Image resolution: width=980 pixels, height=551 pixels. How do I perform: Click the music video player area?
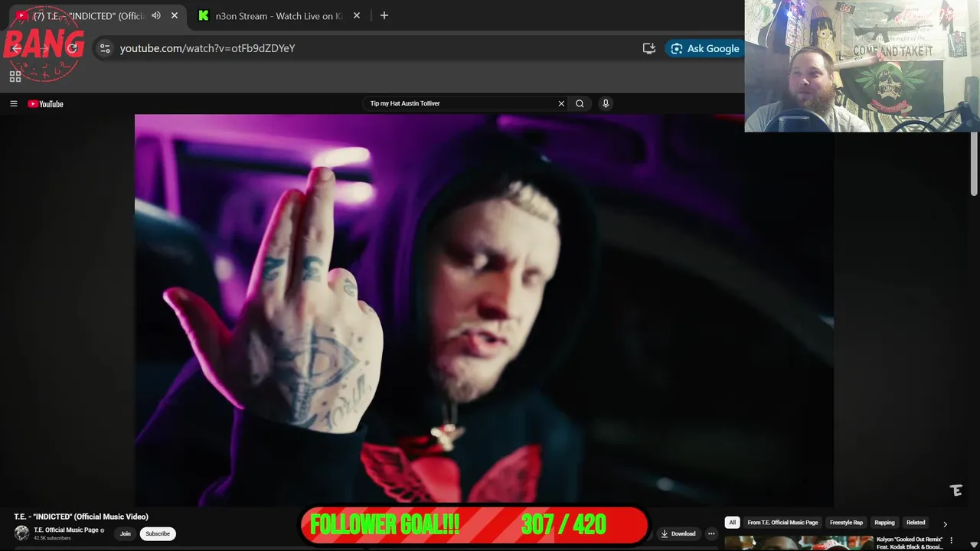pos(484,310)
